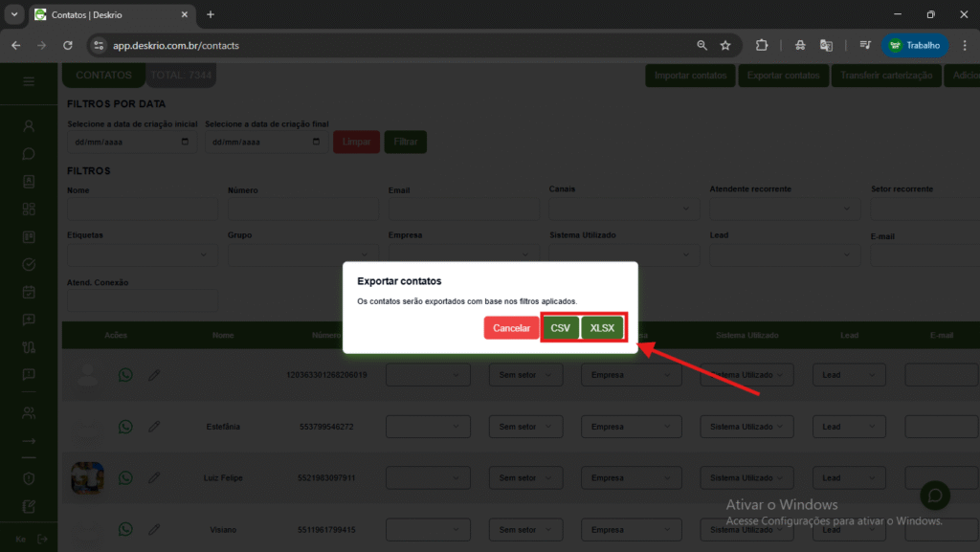Viewport: 980px width, 552px height.
Task: Open the dashboard grid sidebar icon
Action: click(x=29, y=210)
